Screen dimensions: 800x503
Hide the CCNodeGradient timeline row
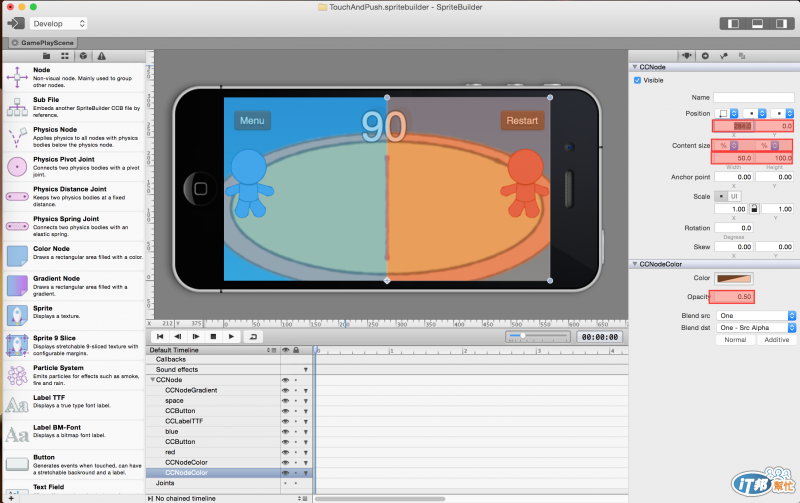pos(285,391)
